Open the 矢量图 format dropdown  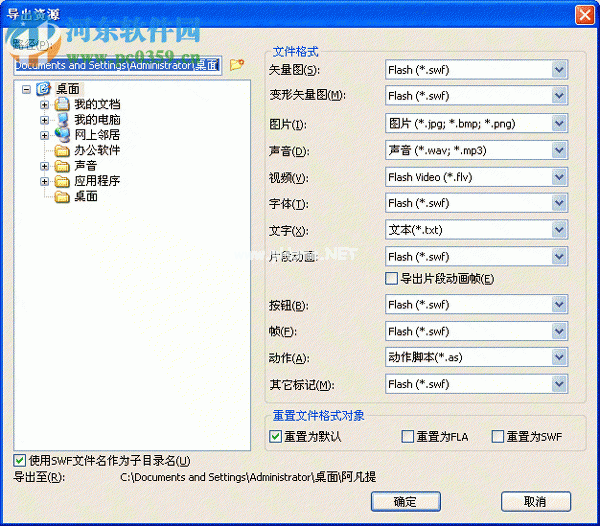[x=559, y=70]
